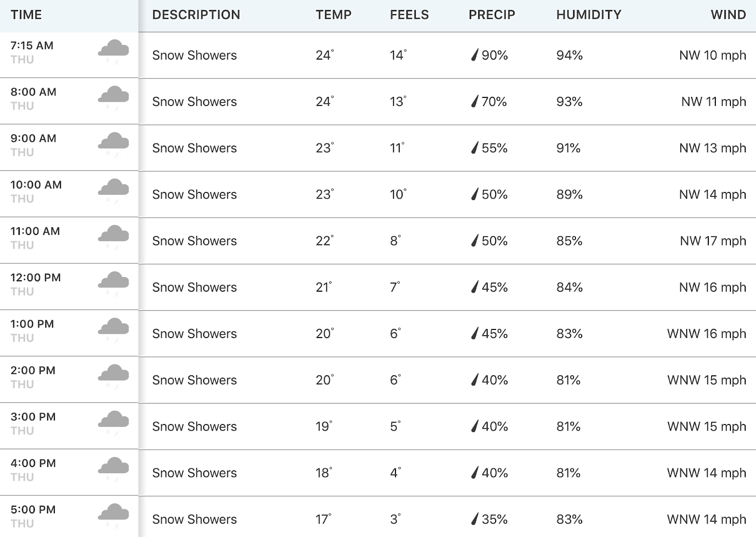
Task: Click the 94% humidity value
Action: pyautogui.click(x=569, y=55)
